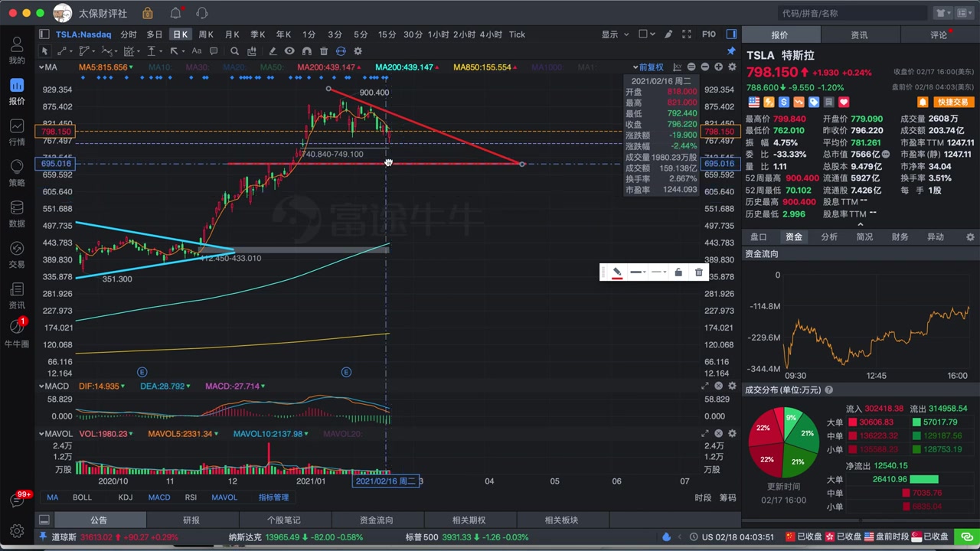Click the magnifier zoom tool in drawing toolbar

(234, 51)
